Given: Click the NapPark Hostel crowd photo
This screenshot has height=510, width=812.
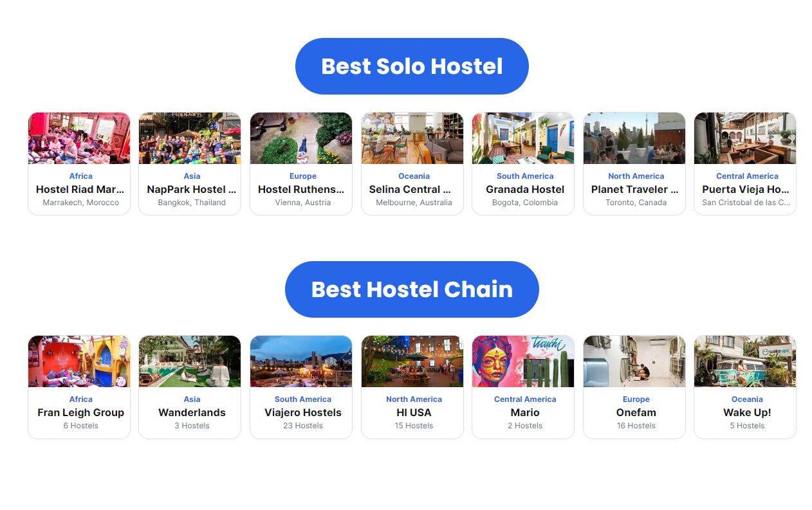Looking at the screenshot, I should pyautogui.click(x=190, y=138).
